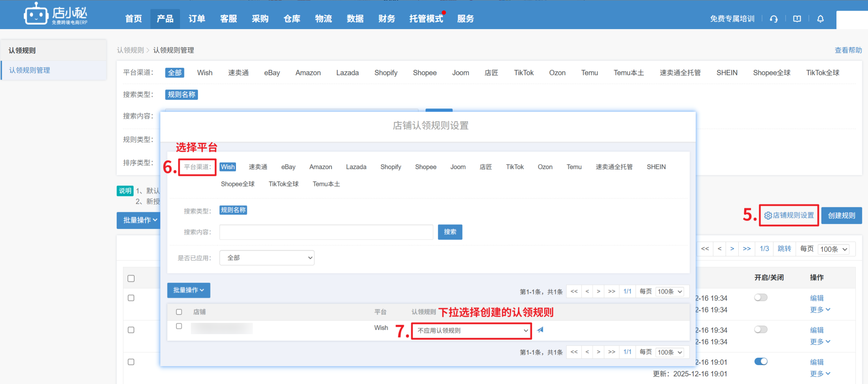The width and height of the screenshot is (868, 384).
Task: Click the gear icon in 店铺规则设置
Action: click(768, 216)
